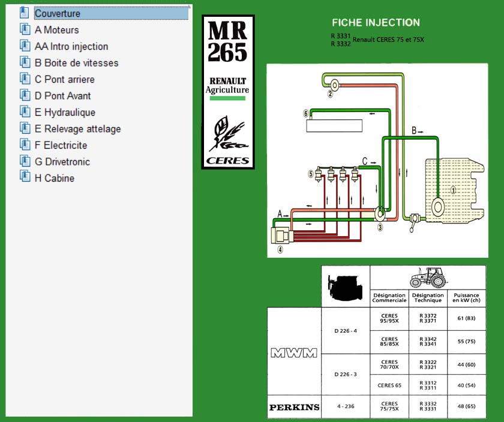Screen dimensions: 504x422
Task: Open the A Moteurs bookmark
Action: pyautogui.click(x=56, y=30)
